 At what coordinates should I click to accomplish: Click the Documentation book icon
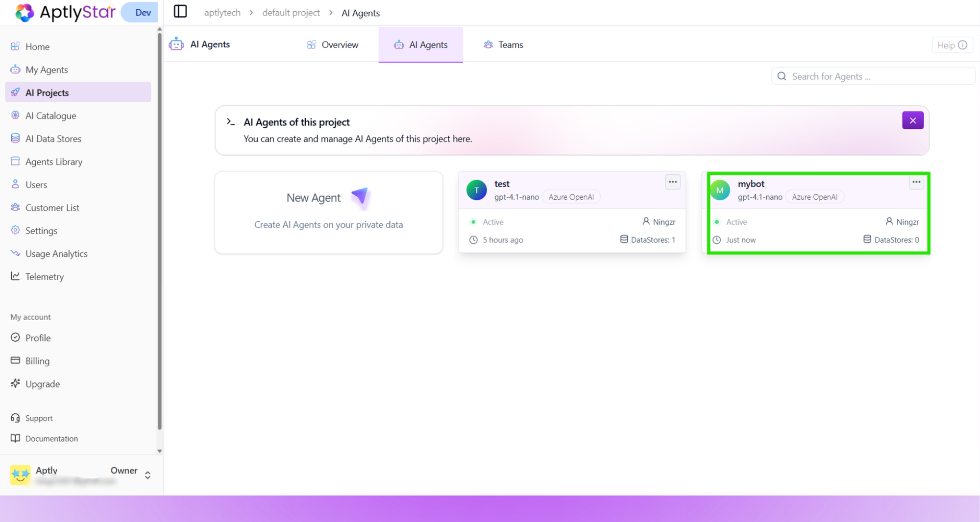15,438
